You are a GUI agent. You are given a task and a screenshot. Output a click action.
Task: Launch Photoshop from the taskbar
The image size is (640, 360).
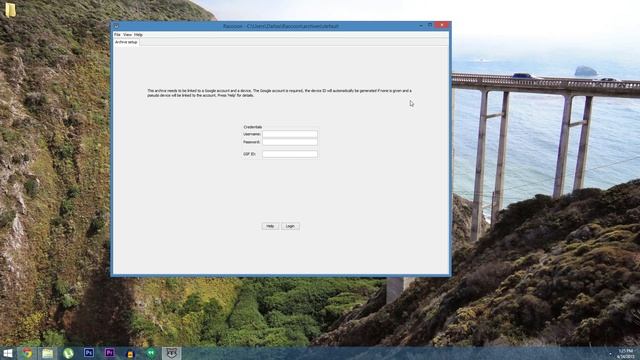89,353
